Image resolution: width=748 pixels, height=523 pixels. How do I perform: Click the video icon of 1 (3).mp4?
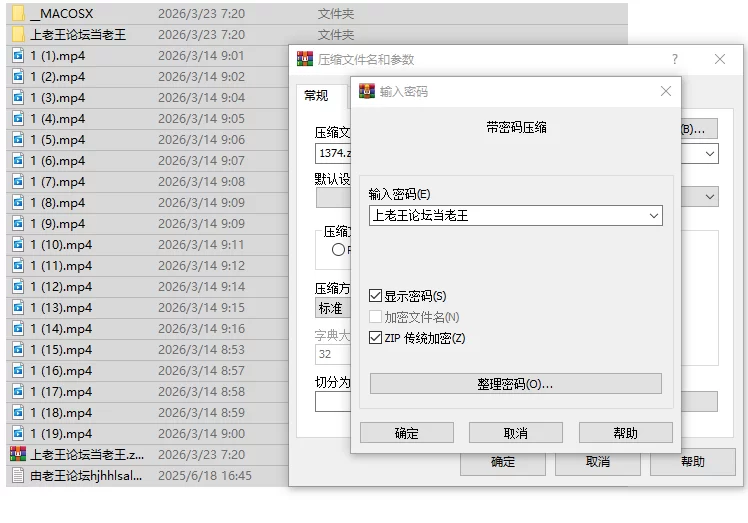(18, 97)
